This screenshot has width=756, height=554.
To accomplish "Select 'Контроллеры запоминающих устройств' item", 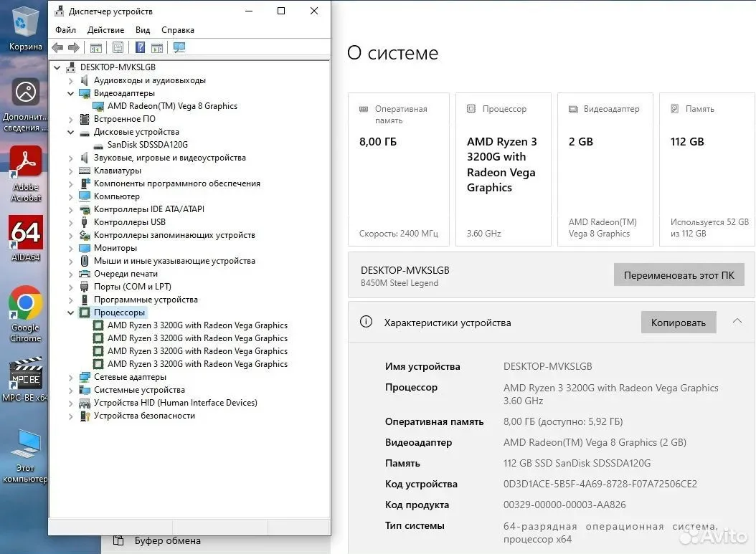I will pyautogui.click(x=174, y=235).
